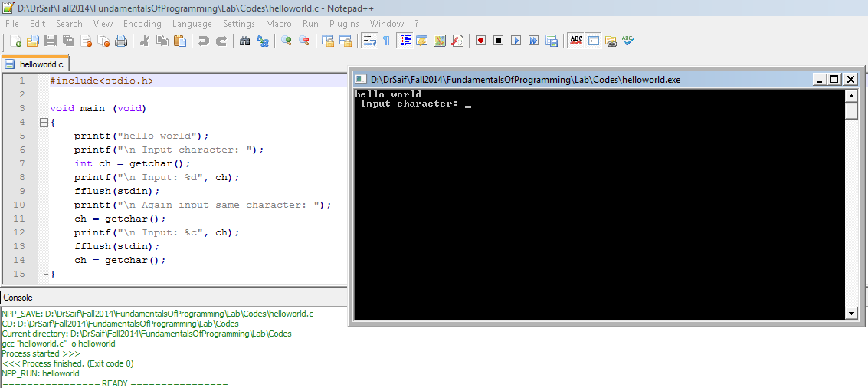Viewport: 868px width, 388px height.
Task: Click the Zoom In magnifier icon
Action: [287, 41]
